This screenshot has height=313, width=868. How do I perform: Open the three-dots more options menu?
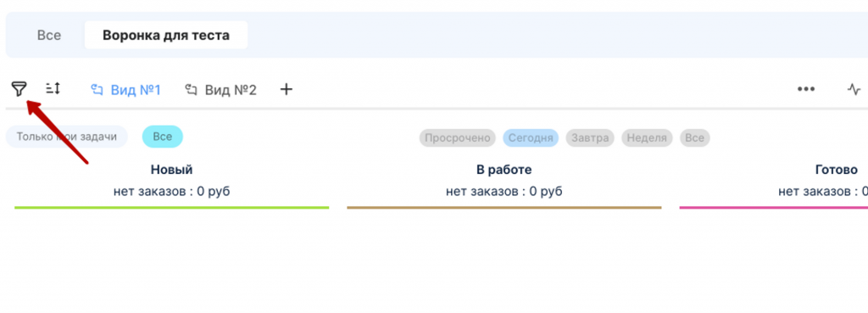pyautogui.click(x=805, y=88)
